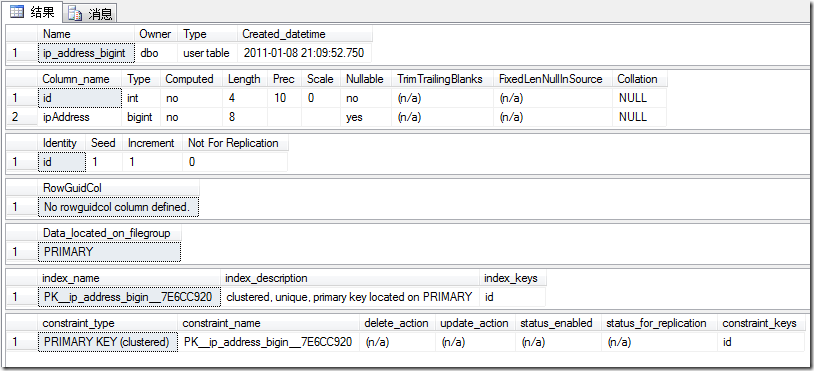This screenshot has width=814, height=371.
Task: Select 'clustered, unique, primary key' description cell
Action: [350, 297]
